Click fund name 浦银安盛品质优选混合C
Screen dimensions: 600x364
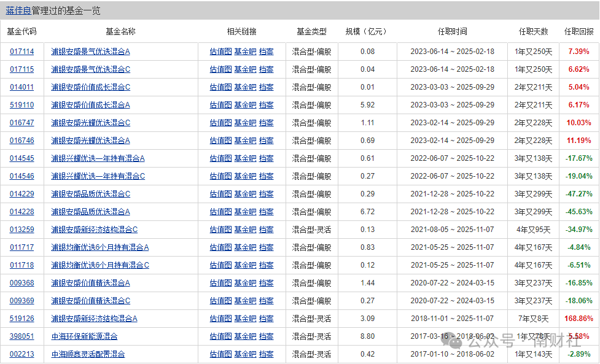pyautogui.click(x=90, y=194)
